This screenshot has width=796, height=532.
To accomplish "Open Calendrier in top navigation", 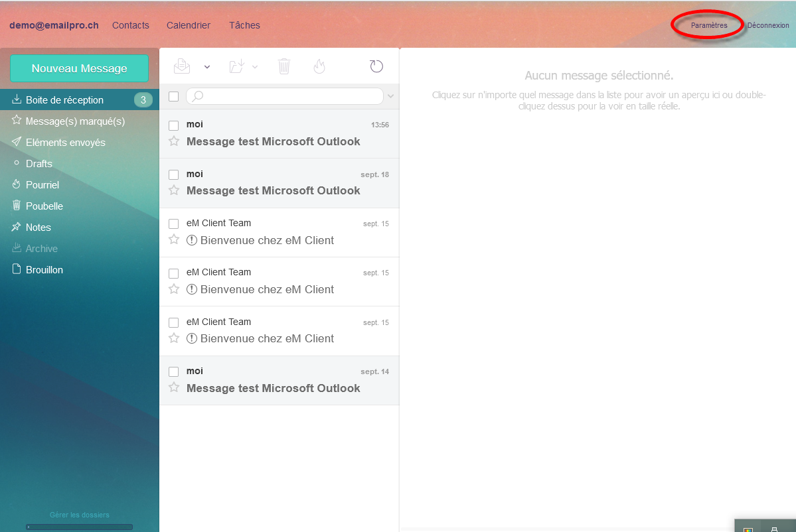I will 189,25.
